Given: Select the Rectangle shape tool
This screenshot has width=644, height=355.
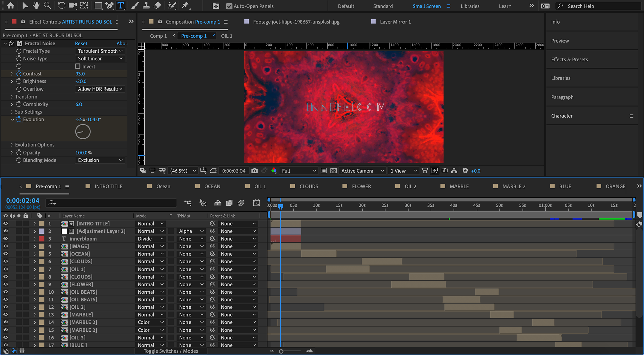Looking at the screenshot, I should 98,6.
